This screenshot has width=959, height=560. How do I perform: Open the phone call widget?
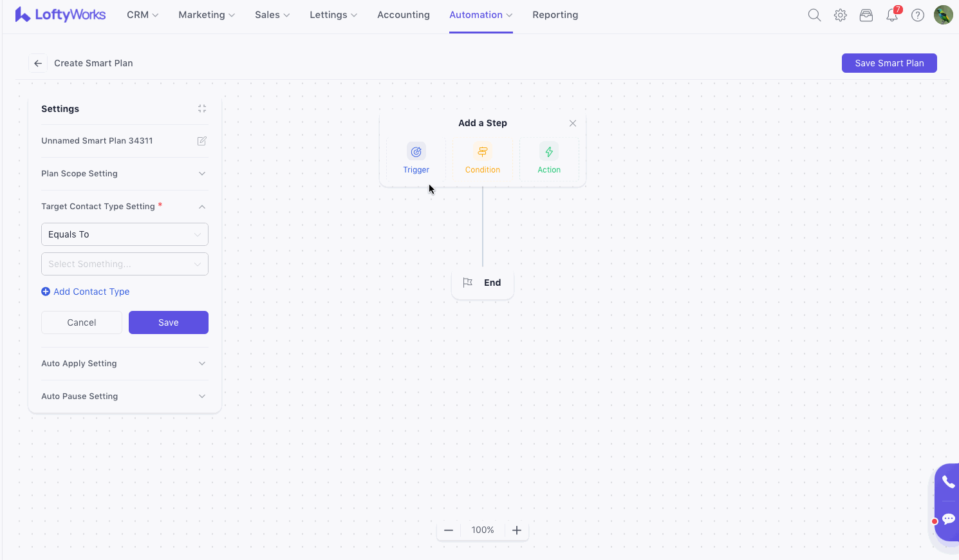click(x=948, y=481)
